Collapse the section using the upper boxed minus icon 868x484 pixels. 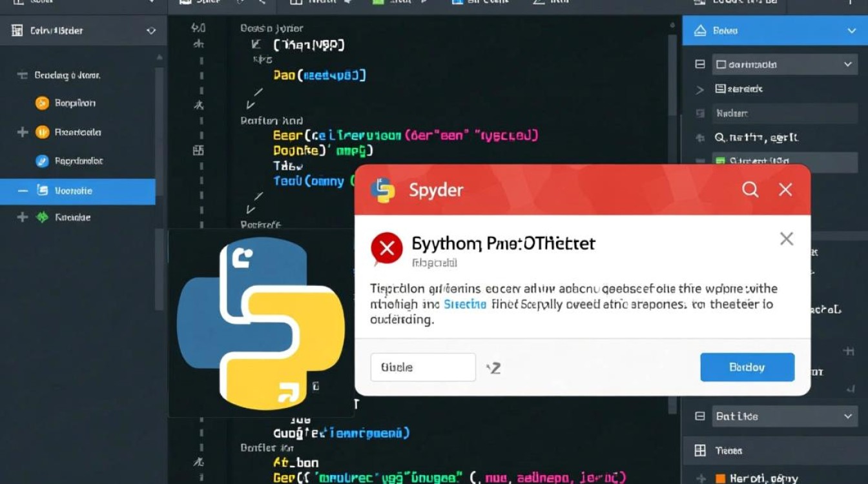click(x=699, y=64)
